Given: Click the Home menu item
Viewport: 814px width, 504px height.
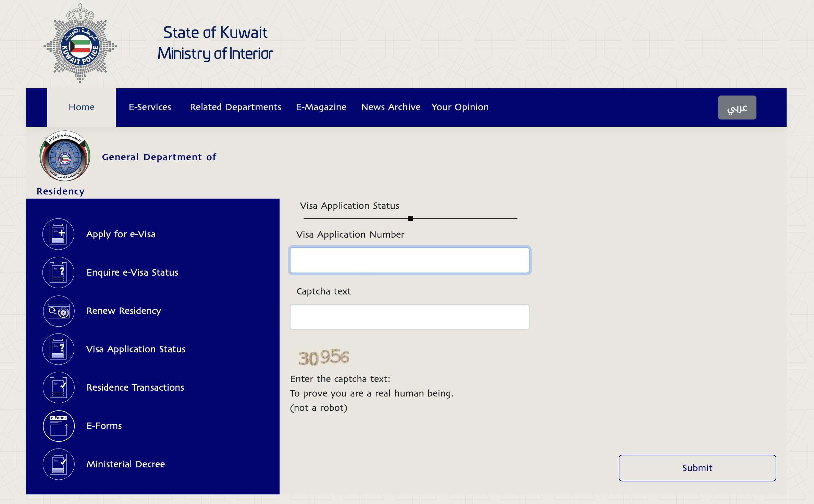Looking at the screenshot, I should tap(82, 107).
